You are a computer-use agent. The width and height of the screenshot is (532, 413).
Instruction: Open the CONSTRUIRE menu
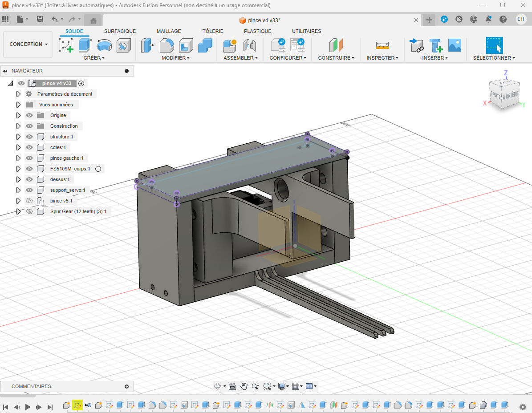tap(336, 58)
